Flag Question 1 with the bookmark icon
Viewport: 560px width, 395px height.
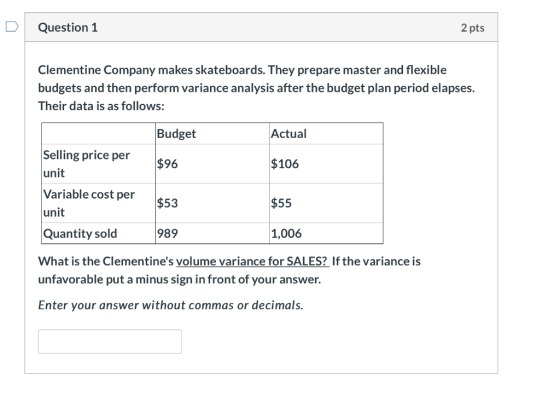point(12,27)
